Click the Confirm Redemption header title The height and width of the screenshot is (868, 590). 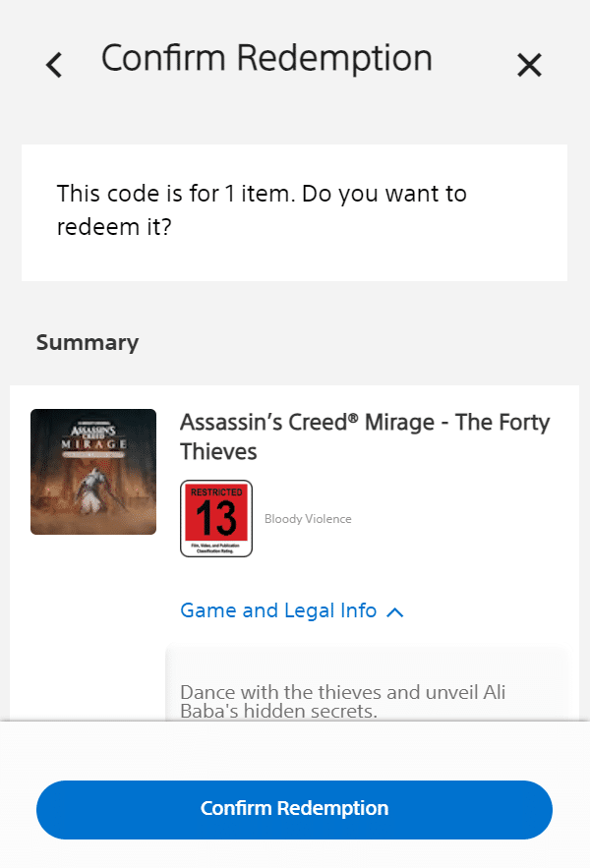(266, 59)
